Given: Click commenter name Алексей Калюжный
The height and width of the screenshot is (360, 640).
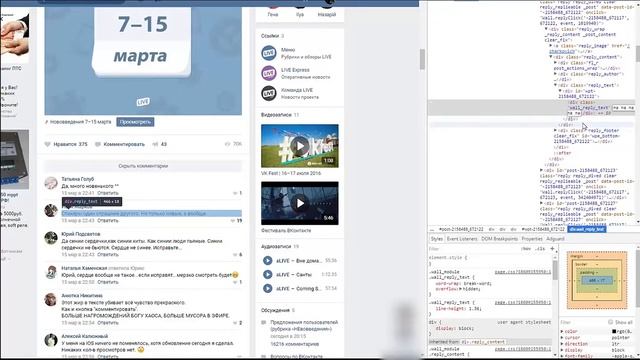Looking at the screenshot, I should pyautogui.click(x=84, y=336).
